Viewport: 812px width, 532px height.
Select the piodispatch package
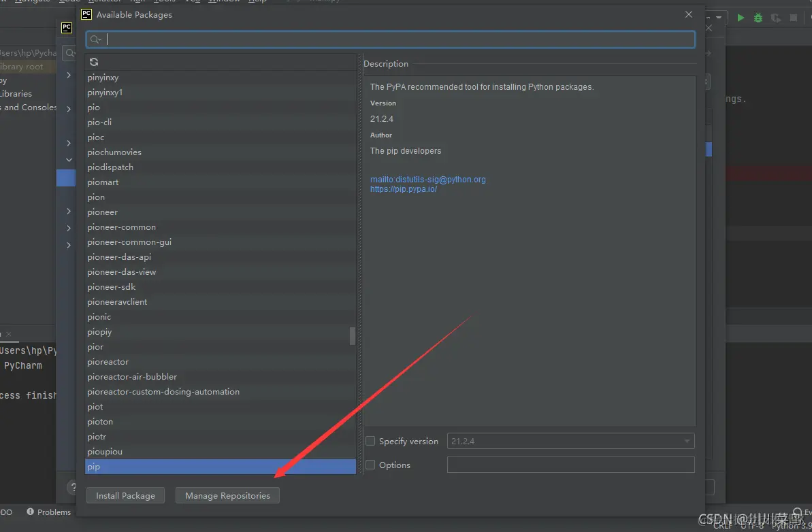221,167
